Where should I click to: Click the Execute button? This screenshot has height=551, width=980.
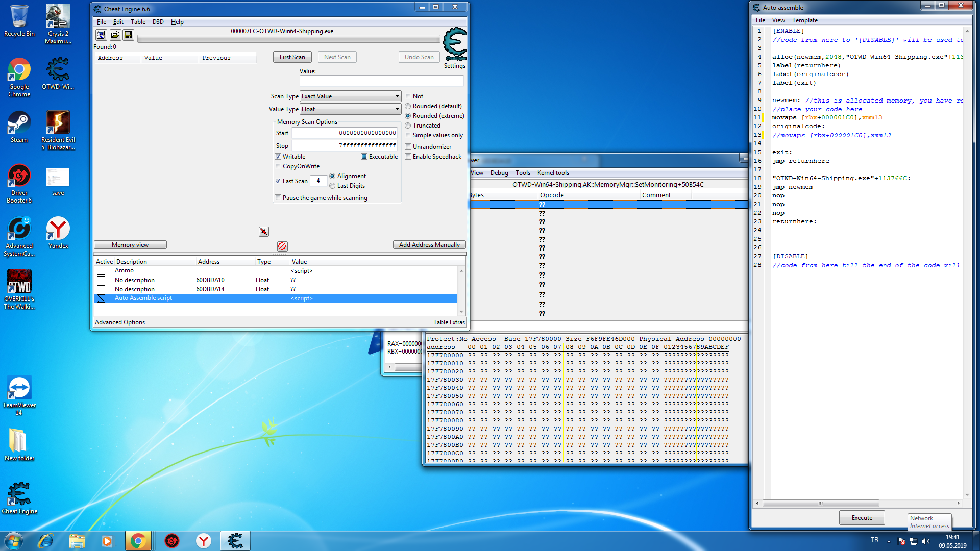pos(862,518)
